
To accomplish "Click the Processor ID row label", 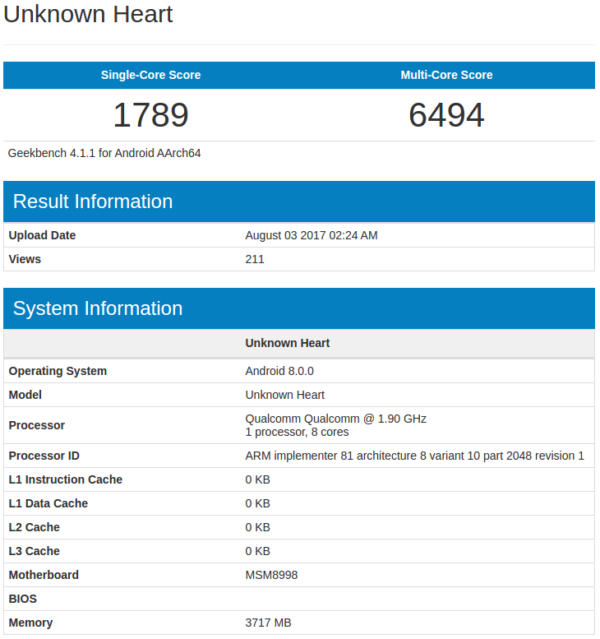I will pyautogui.click(x=44, y=456).
